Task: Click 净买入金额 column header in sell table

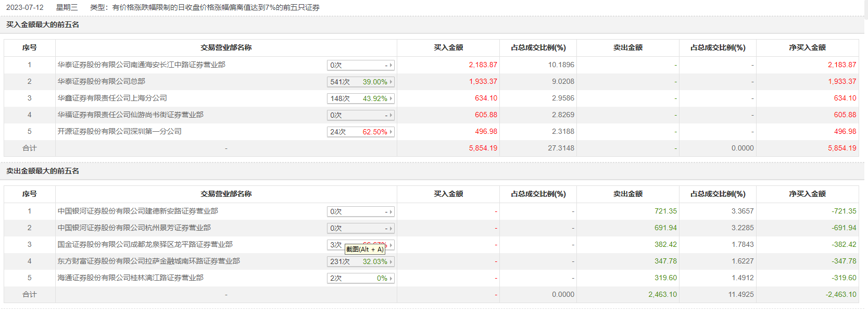Action: click(x=807, y=194)
